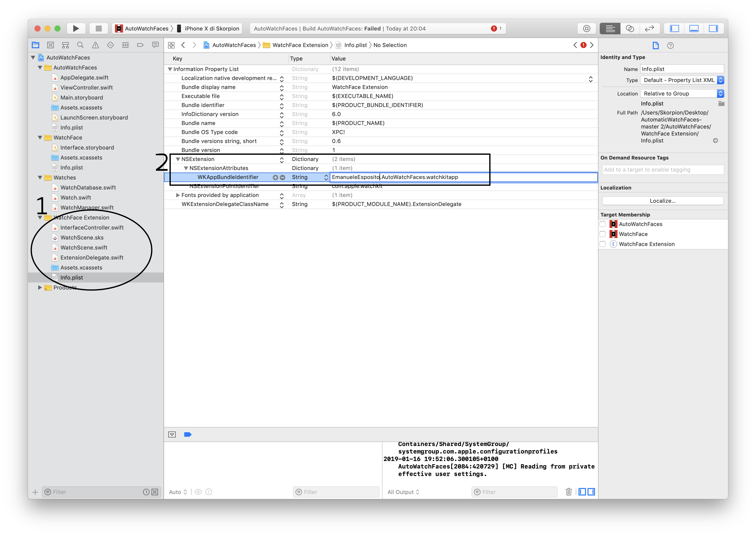Open the Issue navigator warning icon

(x=95, y=45)
